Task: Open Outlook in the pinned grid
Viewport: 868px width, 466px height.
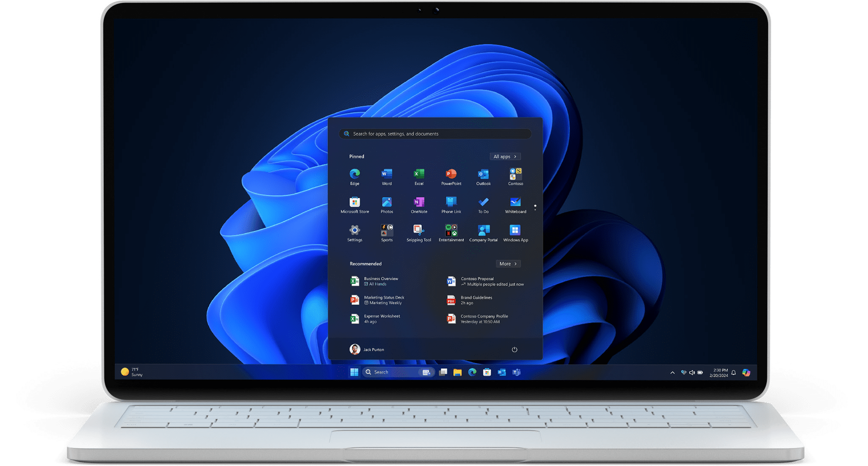Action: tap(483, 177)
